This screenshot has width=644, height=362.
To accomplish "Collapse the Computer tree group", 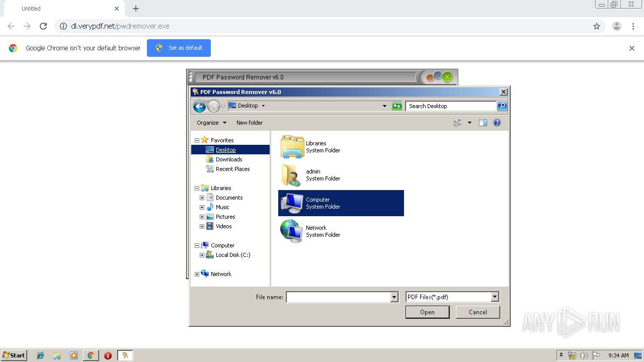I will coord(197,245).
